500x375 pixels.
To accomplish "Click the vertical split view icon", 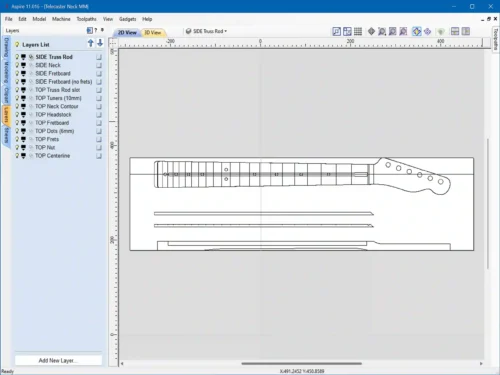I will (x=466, y=31).
